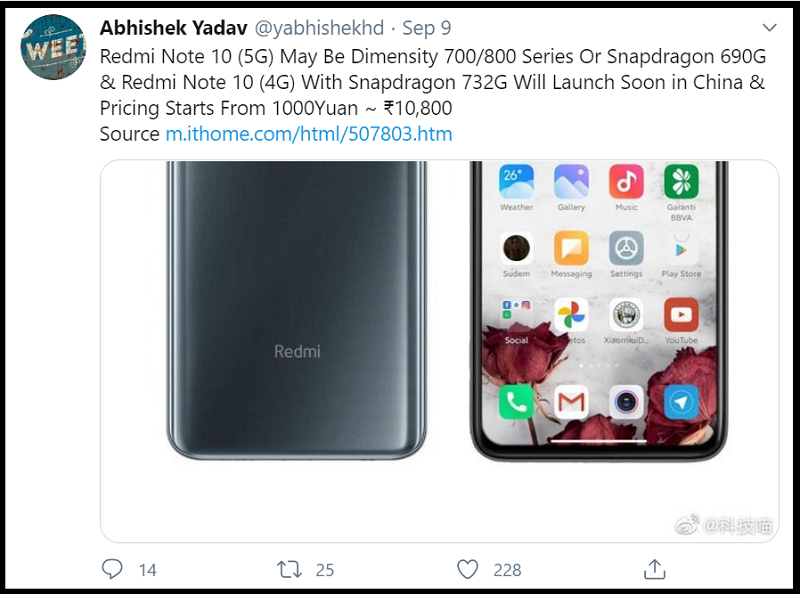Image resolution: width=800 pixels, height=594 pixels.
Task: Click the reply speech bubble icon
Action: (113, 569)
